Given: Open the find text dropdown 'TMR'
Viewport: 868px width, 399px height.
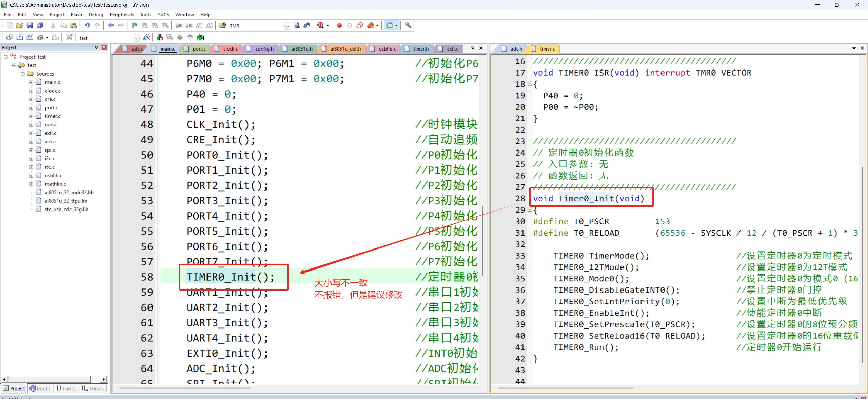Looking at the screenshot, I should coord(287,26).
